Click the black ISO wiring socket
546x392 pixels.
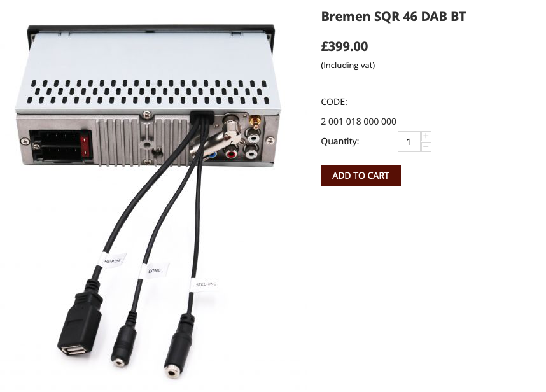pos(61,146)
